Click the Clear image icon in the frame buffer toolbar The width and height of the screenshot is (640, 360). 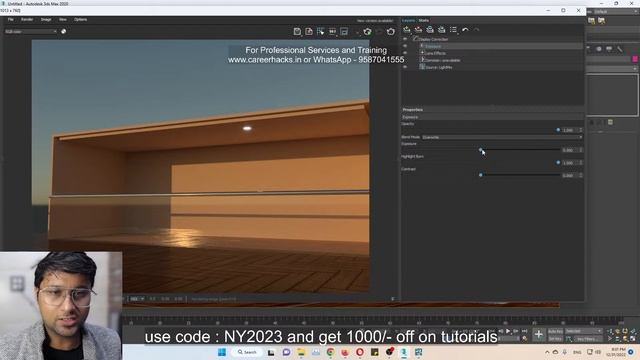pos(309,31)
